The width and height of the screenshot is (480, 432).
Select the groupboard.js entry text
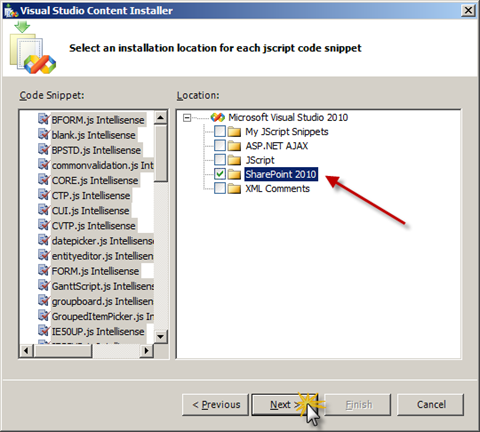[102, 301]
